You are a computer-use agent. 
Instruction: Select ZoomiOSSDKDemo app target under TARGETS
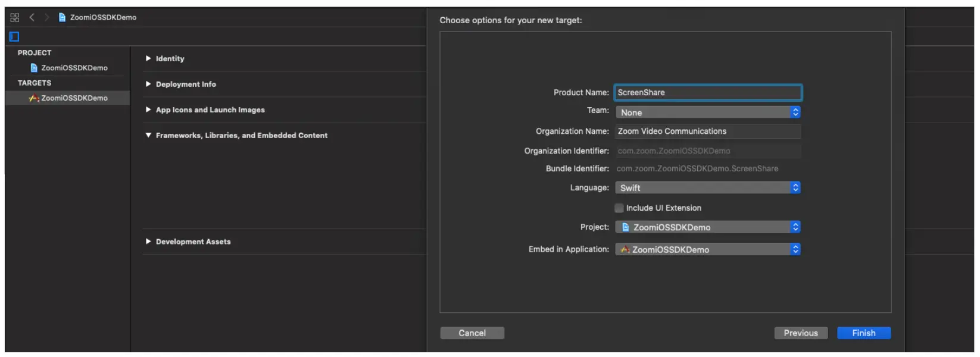click(x=74, y=98)
